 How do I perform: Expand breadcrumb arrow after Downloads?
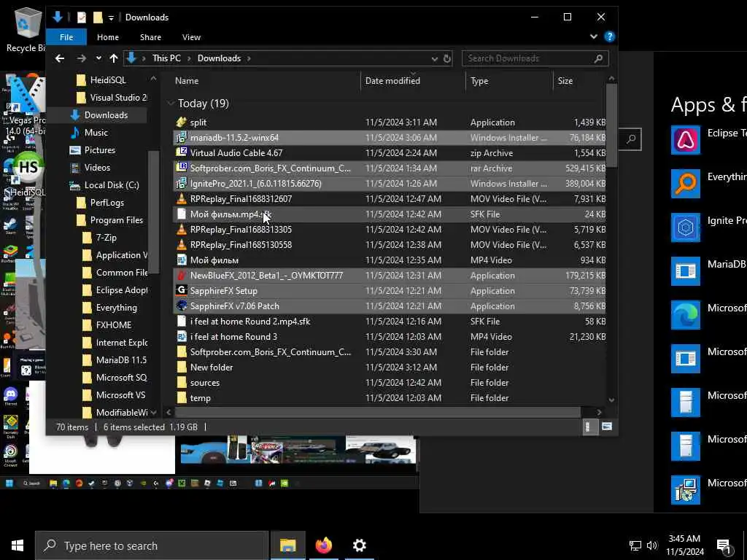click(249, 58)
